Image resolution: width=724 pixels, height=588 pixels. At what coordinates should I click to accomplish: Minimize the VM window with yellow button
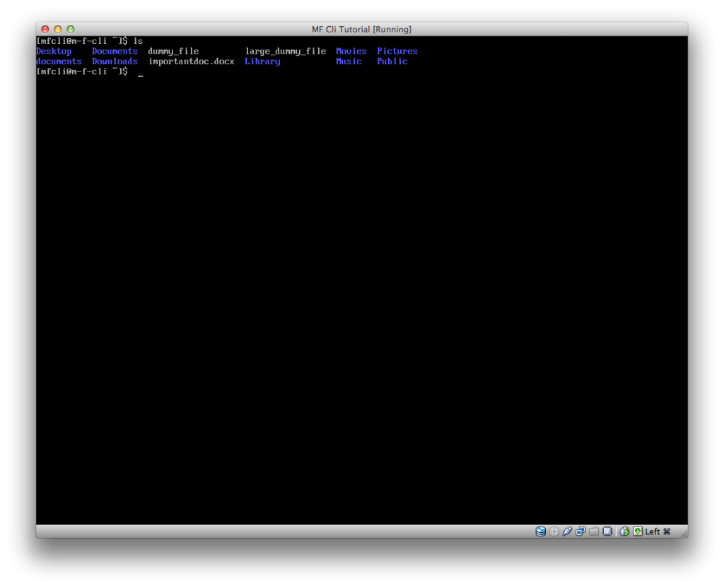[58, 29]
